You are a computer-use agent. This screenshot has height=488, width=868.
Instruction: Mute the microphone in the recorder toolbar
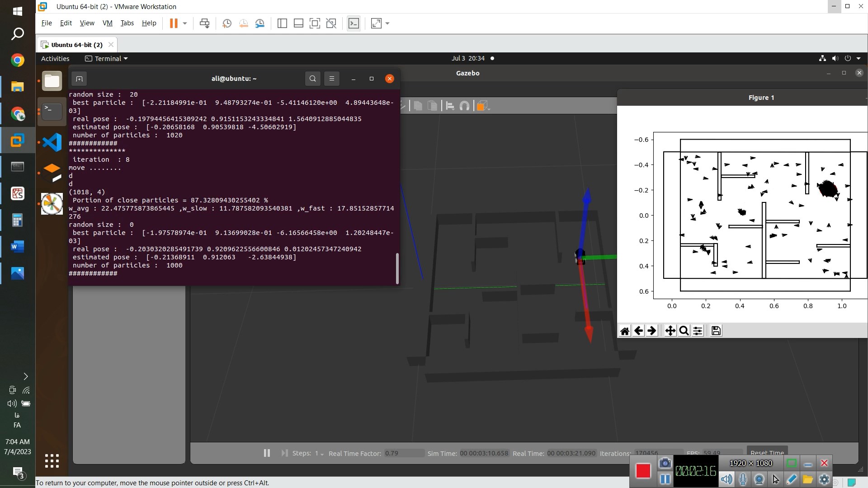[744, 479]
